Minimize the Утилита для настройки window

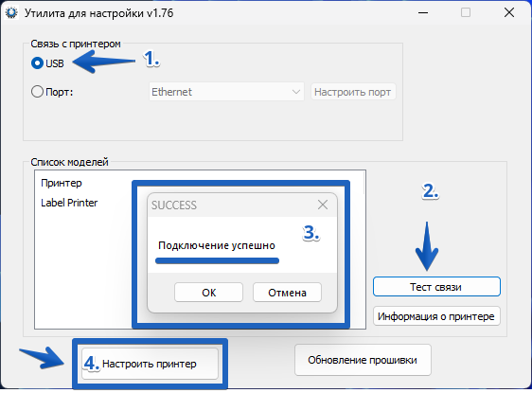[x=423, y=13]
